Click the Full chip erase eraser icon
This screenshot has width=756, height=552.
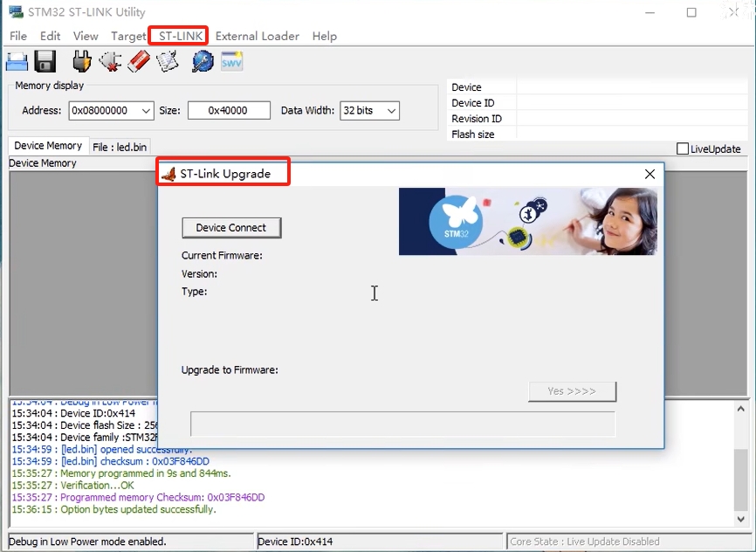pos(139,62)
